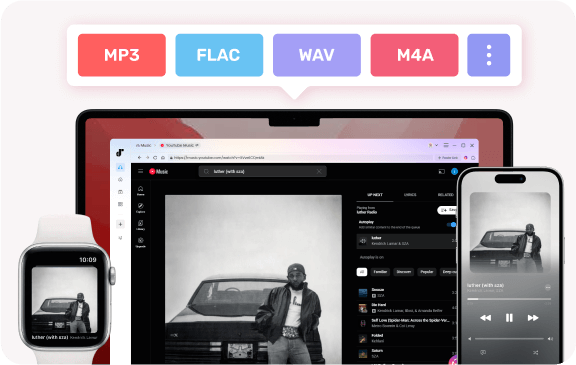Select the Discover filter chip
The height and width of the screenshot is (365, 576).
tap(404, 272)
